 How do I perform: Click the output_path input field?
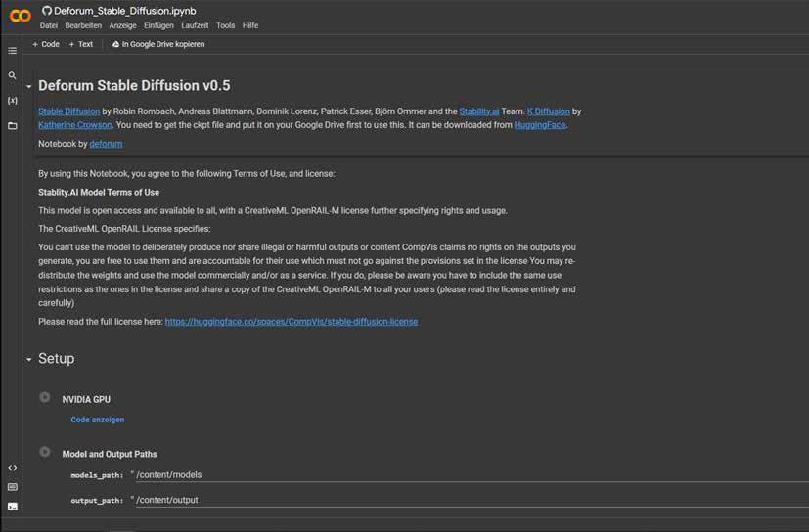pos(472,500)
